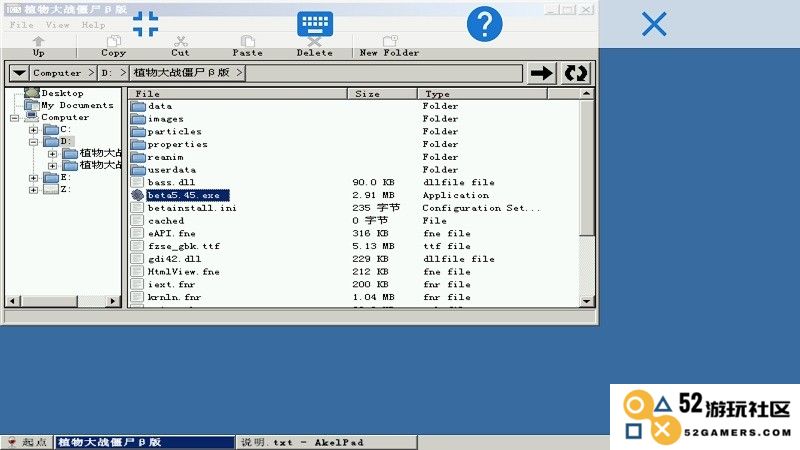The image size is (800, 450).
Task: Click the E: drive folder icon
Action: [51, 177]
